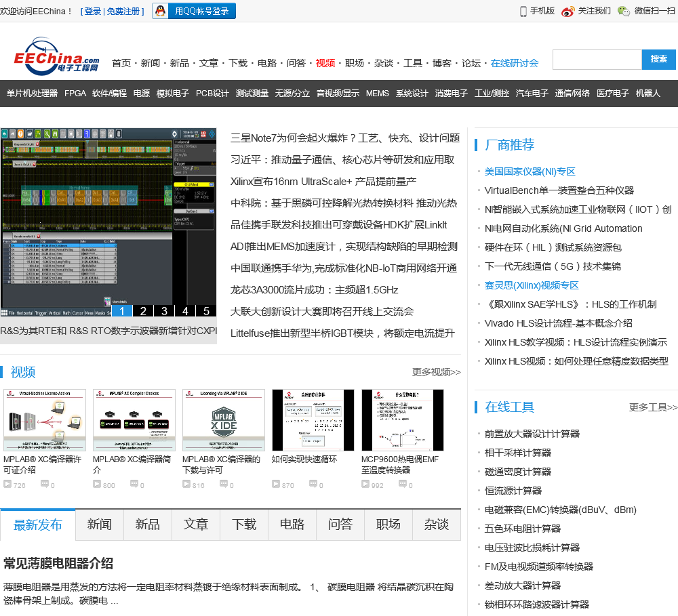Switch to 下载 tab
Screen dimensions: 678x616
(x=244, y=525)
